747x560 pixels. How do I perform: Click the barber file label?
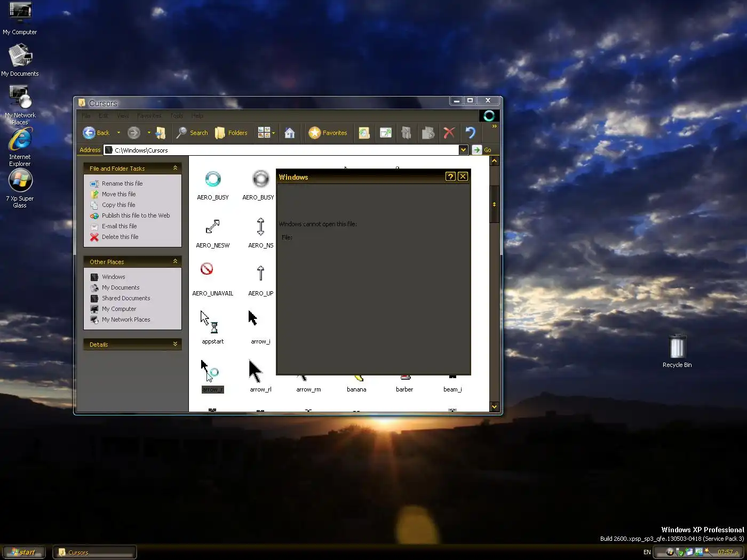[x=404, y=389]
